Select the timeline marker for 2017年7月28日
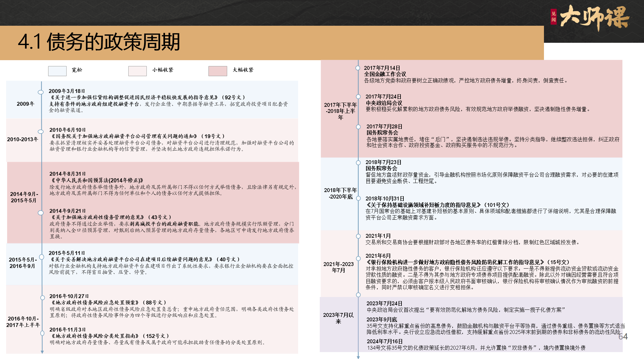The height and width of the screenshot is (359, 644). [358, 127]
